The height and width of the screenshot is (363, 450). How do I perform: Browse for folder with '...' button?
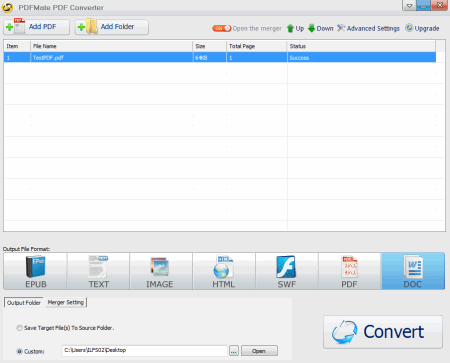coord(234,351)
